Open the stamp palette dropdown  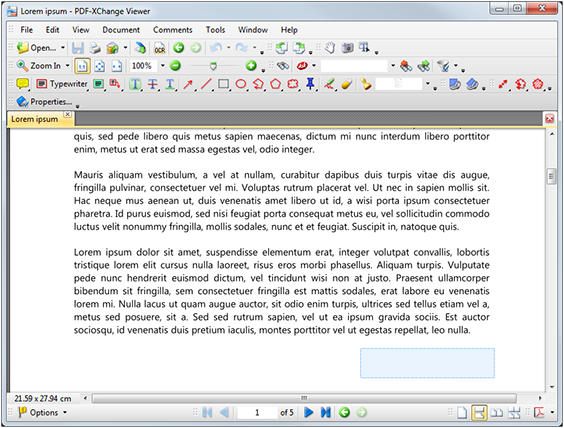[428, 84]
